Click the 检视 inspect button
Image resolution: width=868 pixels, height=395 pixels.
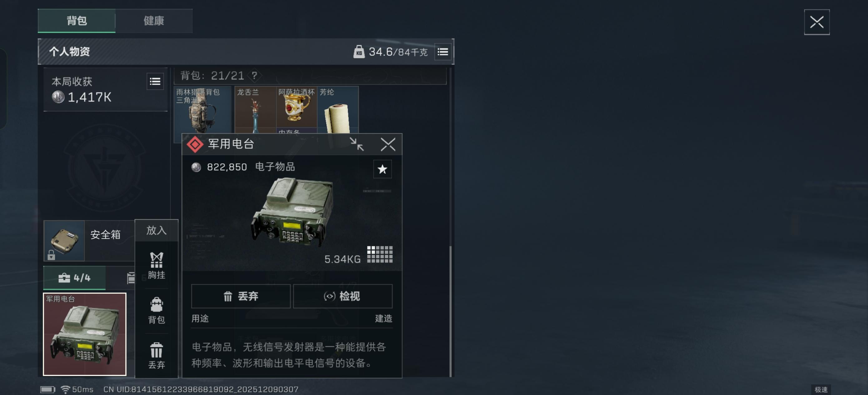click(343, 296)
